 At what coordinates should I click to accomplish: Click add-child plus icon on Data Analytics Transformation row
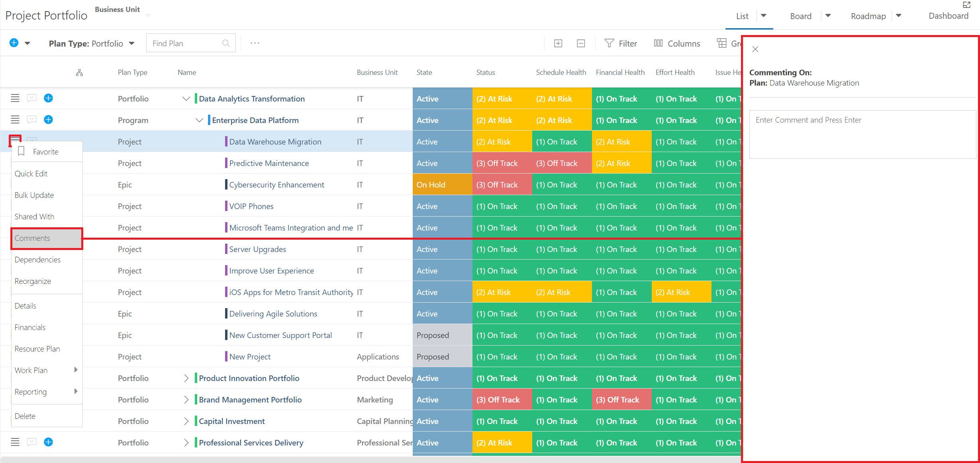[x=48, y=98]
